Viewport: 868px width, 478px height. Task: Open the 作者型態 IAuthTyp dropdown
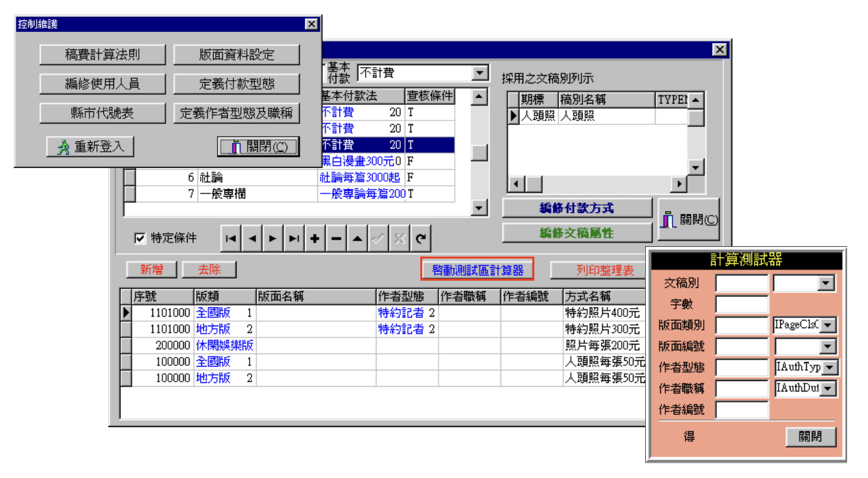pyautogui.click(x=829, y=368)
